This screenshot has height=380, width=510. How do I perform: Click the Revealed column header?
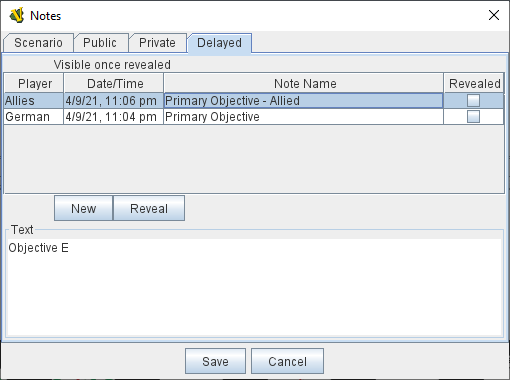point(474,83)
